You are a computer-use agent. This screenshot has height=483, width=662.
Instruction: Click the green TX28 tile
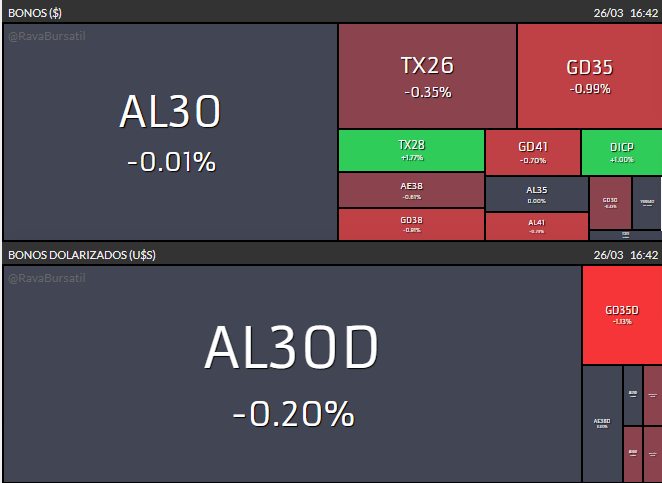pyautogui.click(x=411, y=150)
